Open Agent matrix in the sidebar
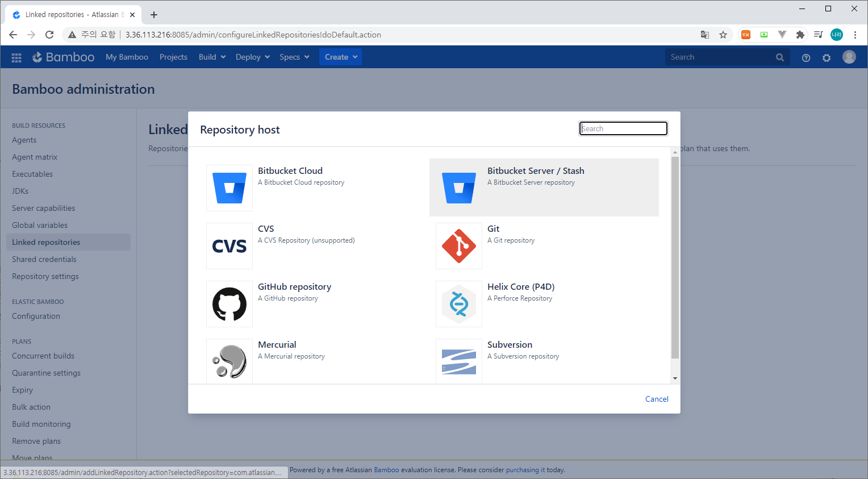This screenshot has height=479, width=868. coord(35,157)
